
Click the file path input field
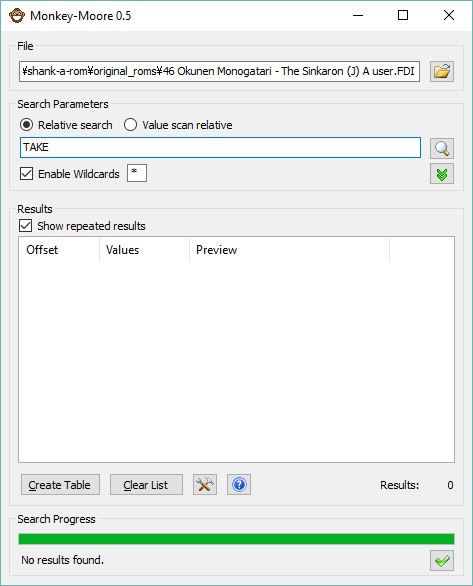coord(219,71)
